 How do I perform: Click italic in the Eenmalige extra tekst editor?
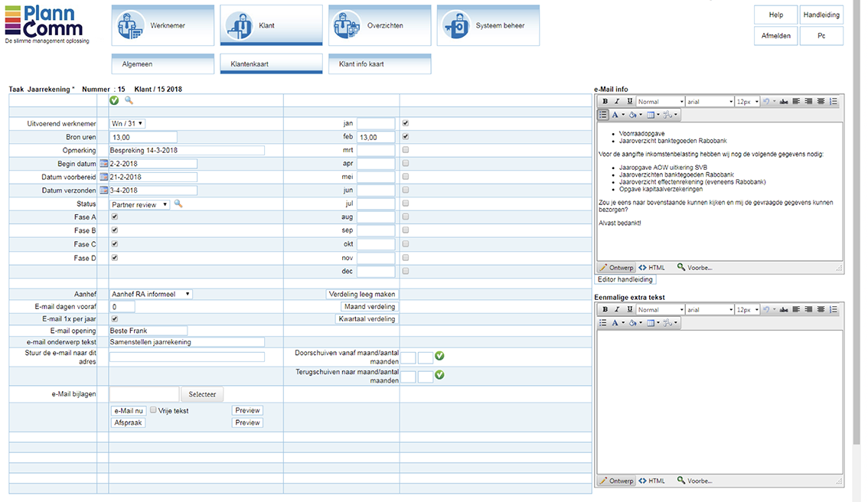coord(618,310)
